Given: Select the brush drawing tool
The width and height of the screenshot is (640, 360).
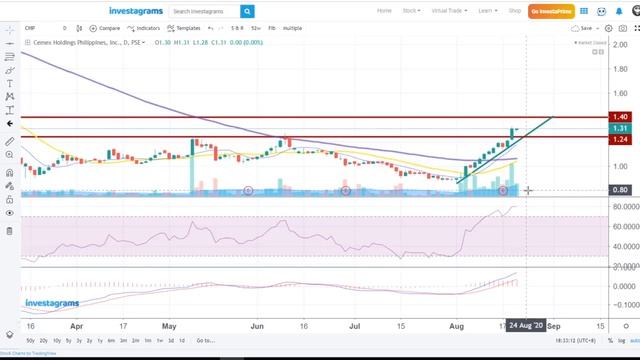Looking at the screenshot, I should point(10,70).
